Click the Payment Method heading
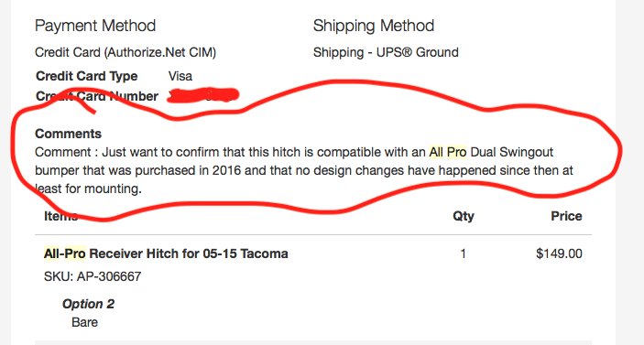 (95, 26)
